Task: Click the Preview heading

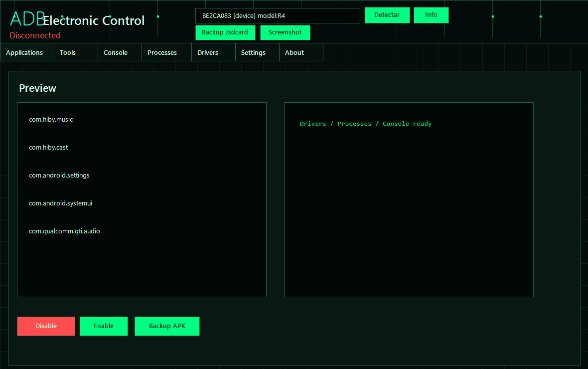Action: (37, 88)
